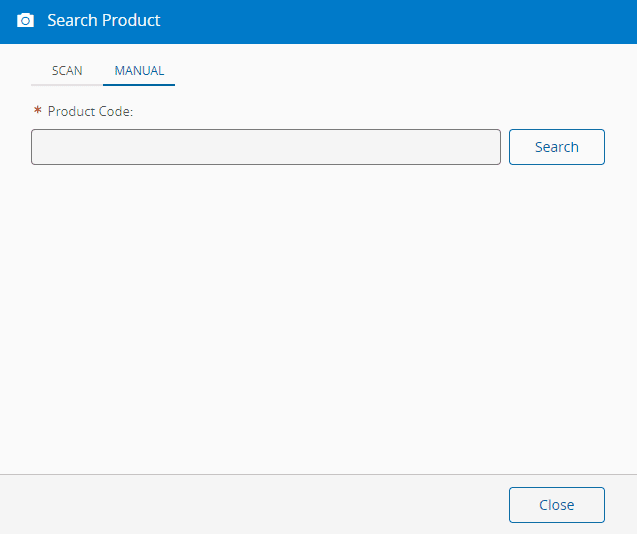This screenshot has height=534, width=637.
Task: Click the Product Code label
Action: tap(90, 111)
